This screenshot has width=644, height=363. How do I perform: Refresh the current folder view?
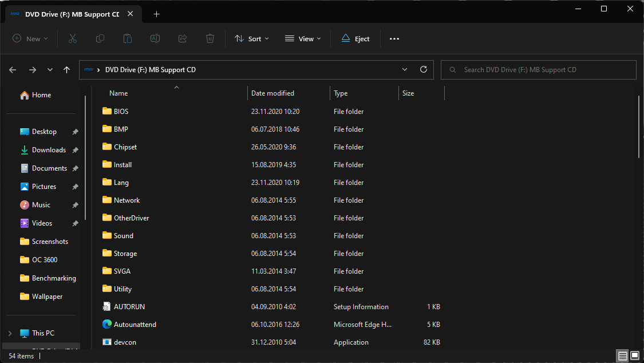pos(423,69)
